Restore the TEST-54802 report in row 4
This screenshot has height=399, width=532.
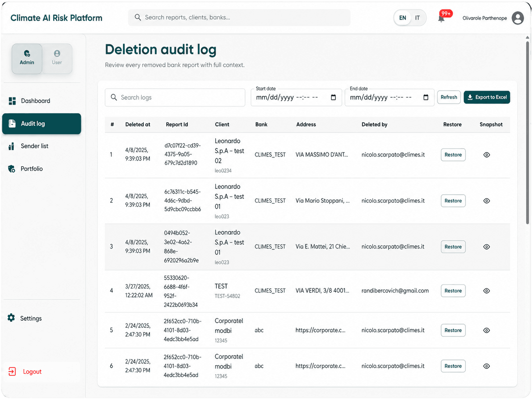coord(453,291)
